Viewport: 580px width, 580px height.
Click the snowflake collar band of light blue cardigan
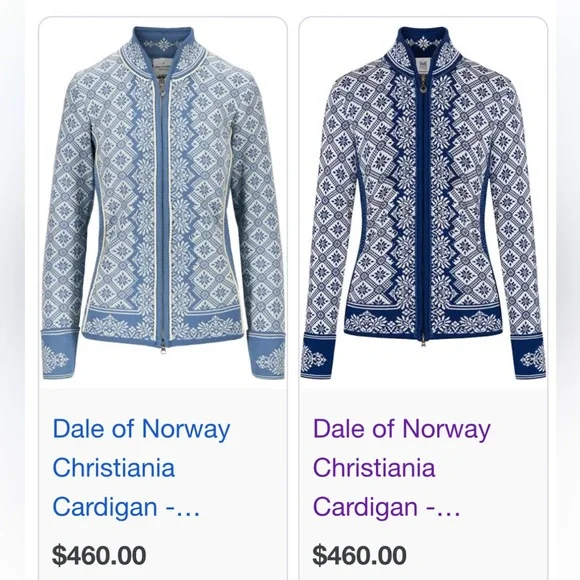[x=162, y=44]
